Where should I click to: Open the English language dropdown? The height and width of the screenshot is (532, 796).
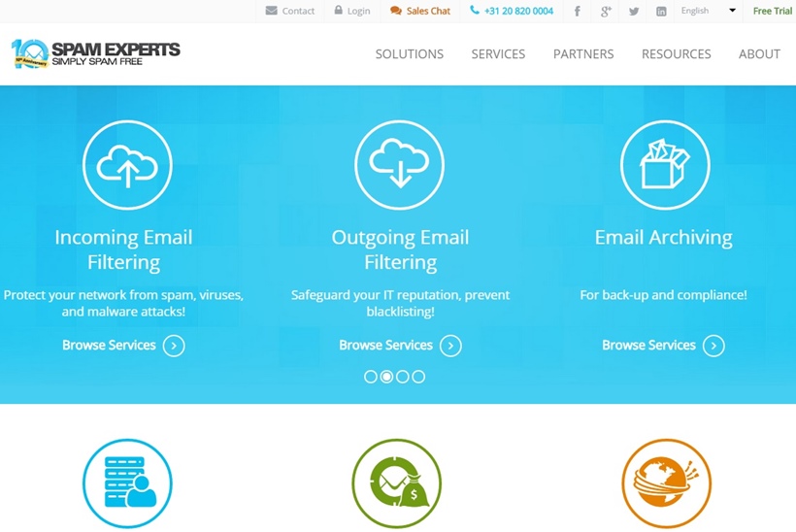[709, 11]
